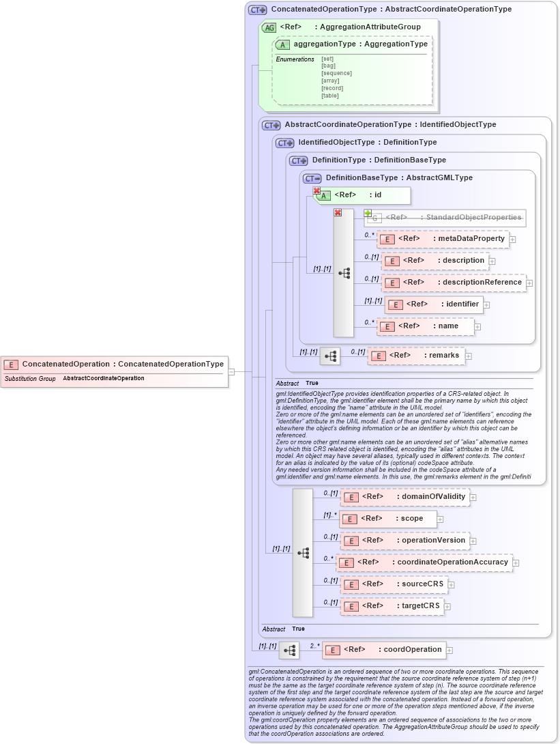Select the E icon of identifier element
The width and height of the screenshot is (560, 744).
point(396,305)
